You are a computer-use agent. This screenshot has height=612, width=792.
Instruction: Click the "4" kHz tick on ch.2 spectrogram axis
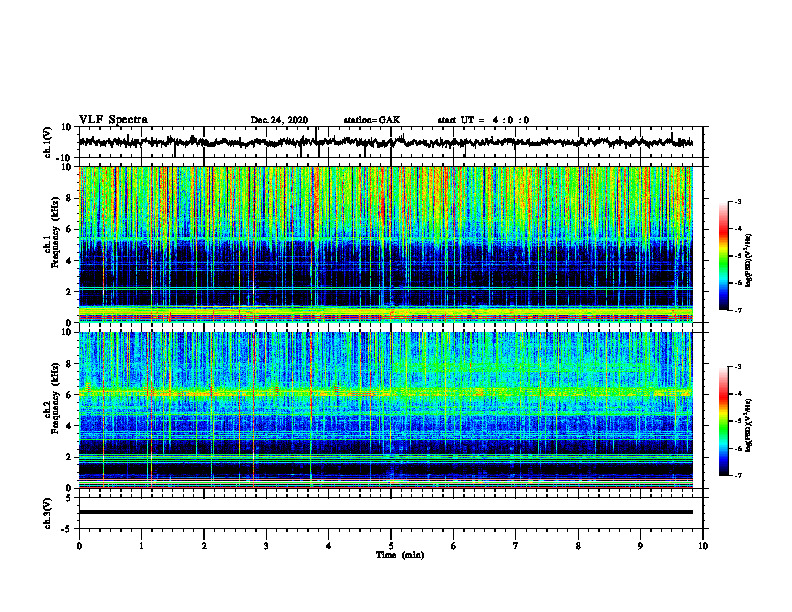tap(69, 426)
